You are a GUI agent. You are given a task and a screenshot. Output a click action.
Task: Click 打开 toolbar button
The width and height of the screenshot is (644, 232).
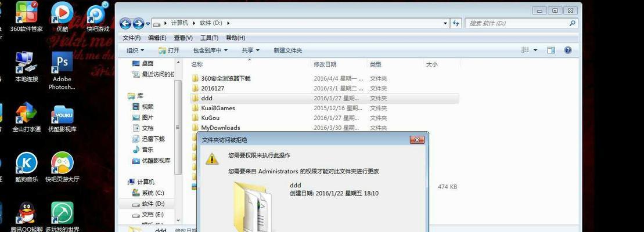tap(169, 50)
